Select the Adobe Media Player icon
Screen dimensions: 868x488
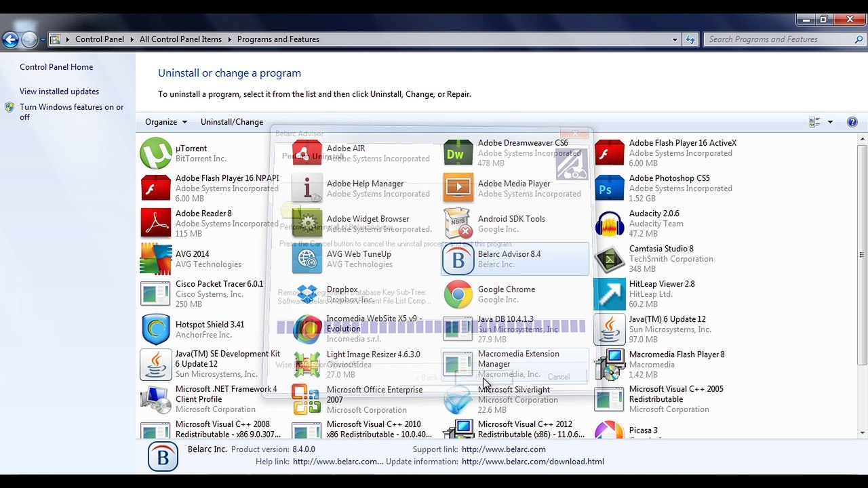click(458, 188)
